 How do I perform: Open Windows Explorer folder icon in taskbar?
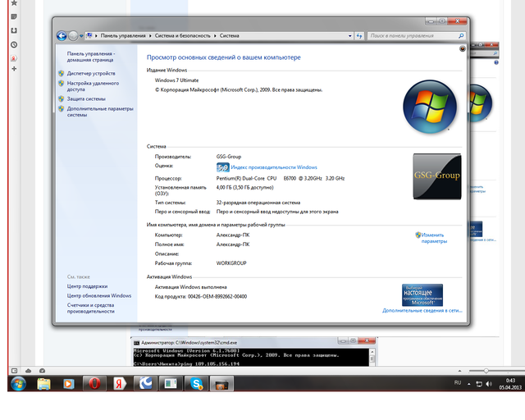43,383
